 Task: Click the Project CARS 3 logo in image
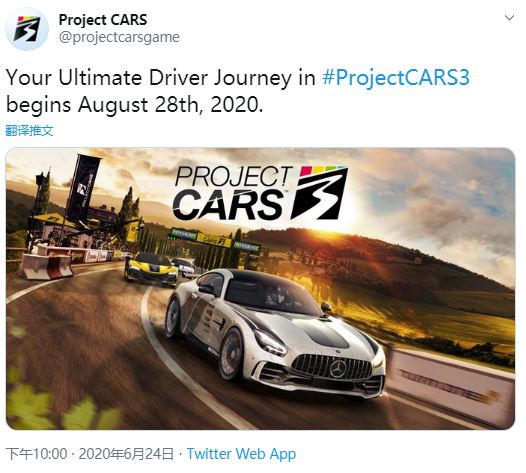point(260,193)
